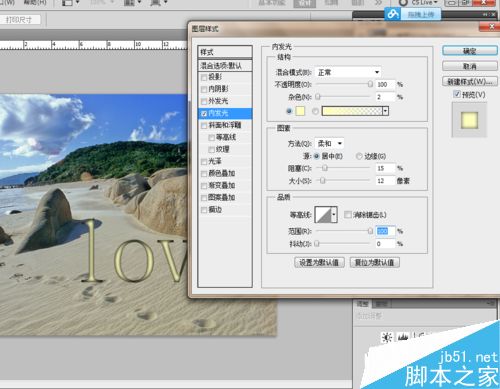Adjust the 不透明度 opacity slider
This screenshot has width=500, height=389.
[x=370, y=84]
